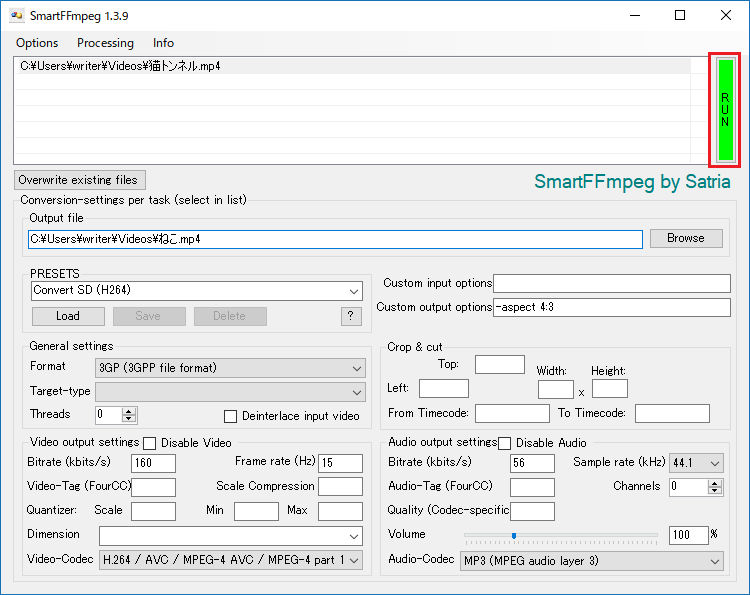750x595 pixels.
Task: Click the Browse button
Action: tap(686, 238)
